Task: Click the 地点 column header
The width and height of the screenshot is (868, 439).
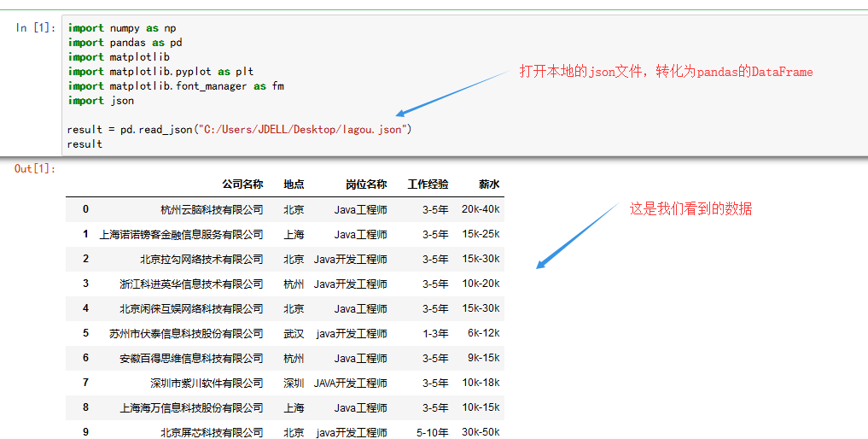Action: point(294,184)
